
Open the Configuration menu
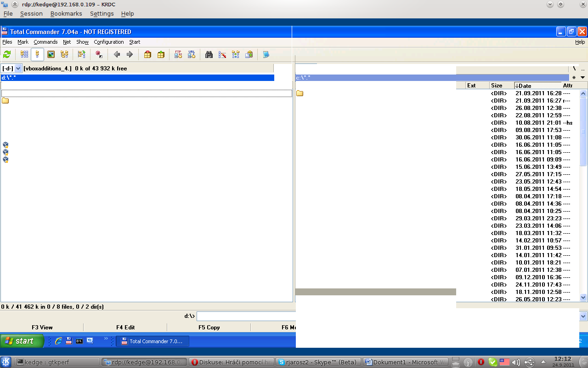tap(109, 42)
